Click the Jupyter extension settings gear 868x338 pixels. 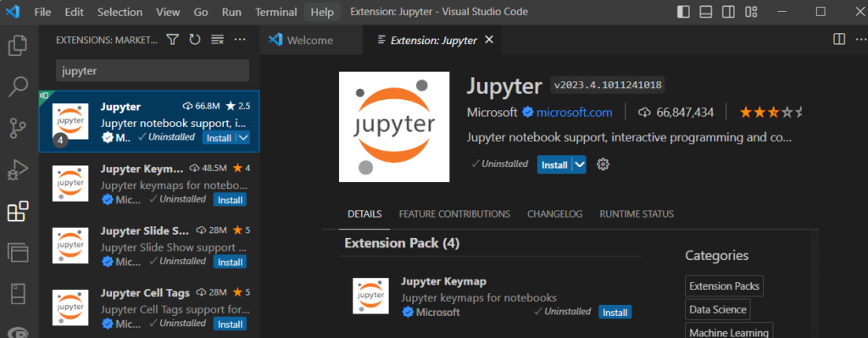pos(604,164)
